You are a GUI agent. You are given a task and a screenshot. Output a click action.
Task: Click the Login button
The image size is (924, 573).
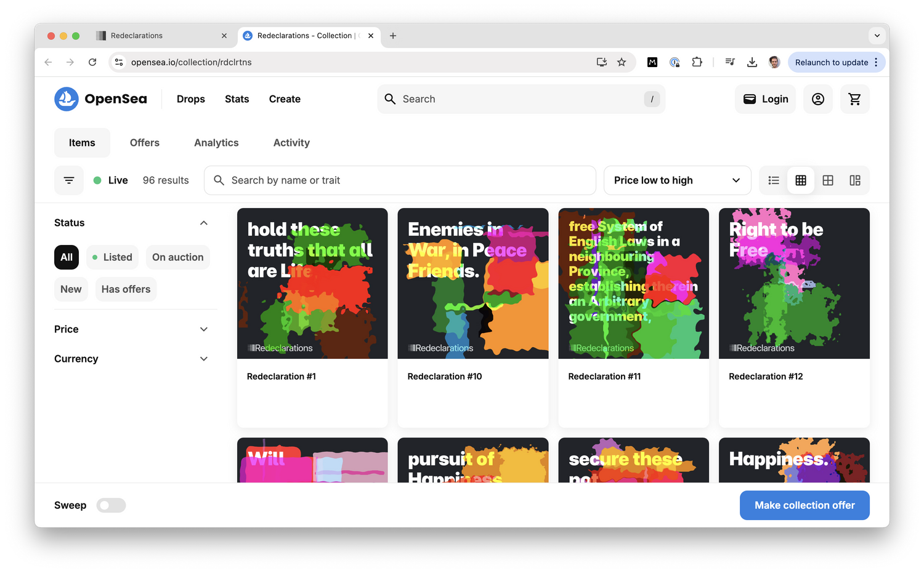tap(766, 99)
